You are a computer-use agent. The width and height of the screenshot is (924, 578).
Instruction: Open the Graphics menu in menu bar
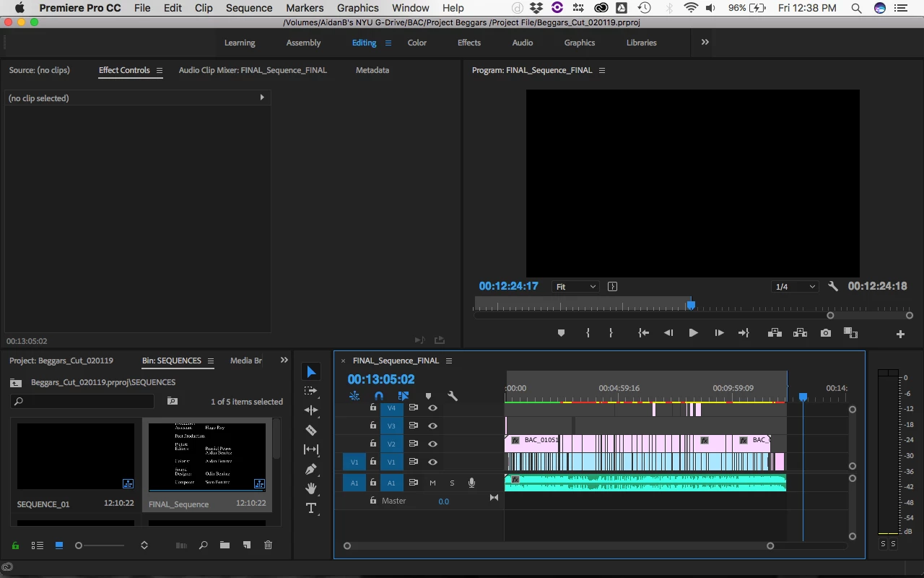(x=358, y=8)
